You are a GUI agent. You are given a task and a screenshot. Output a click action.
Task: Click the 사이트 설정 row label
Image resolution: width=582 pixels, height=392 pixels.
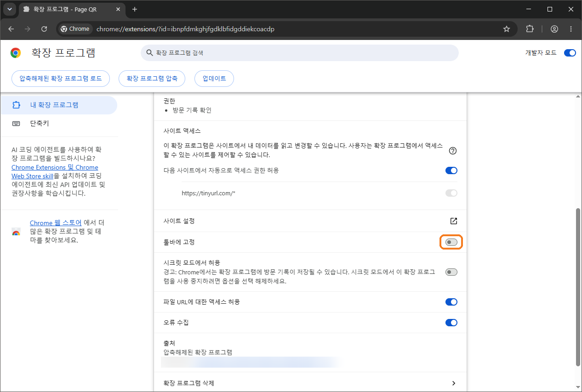pyautogui.click(x=179, y=221)
